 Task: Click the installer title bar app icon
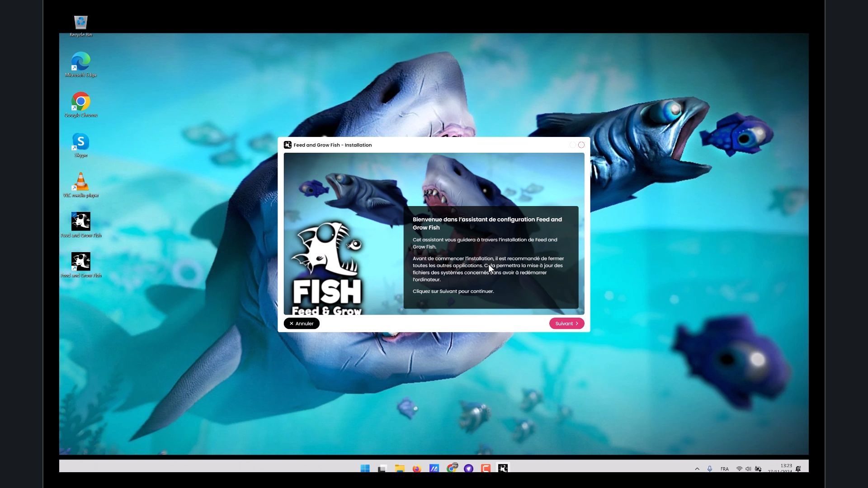(288, 145)
